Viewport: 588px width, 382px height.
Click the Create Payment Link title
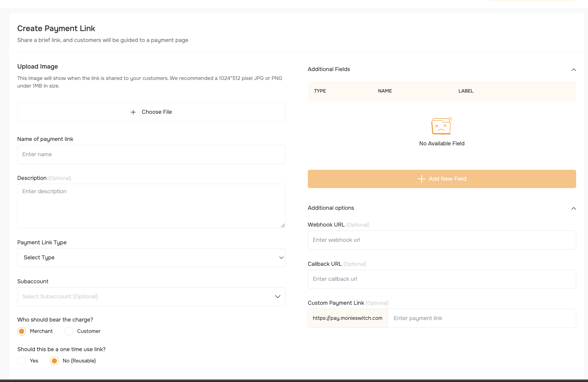[x=56, y=28]
